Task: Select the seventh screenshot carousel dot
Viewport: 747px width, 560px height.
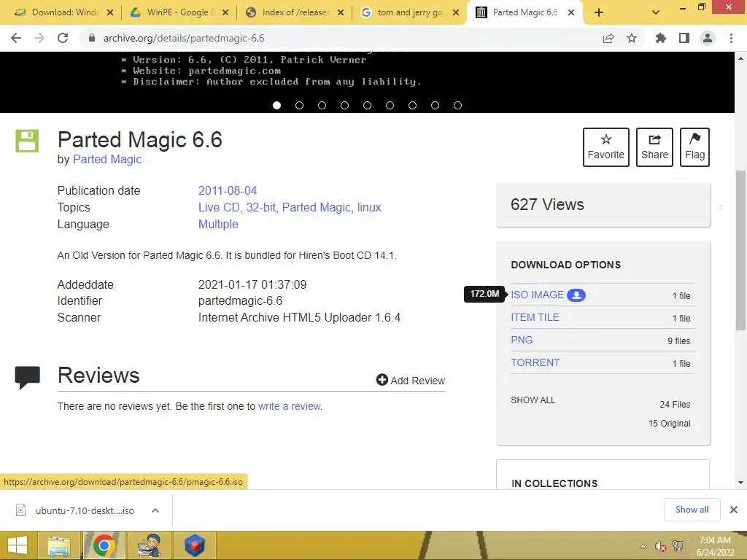Action: pos(413,105)
